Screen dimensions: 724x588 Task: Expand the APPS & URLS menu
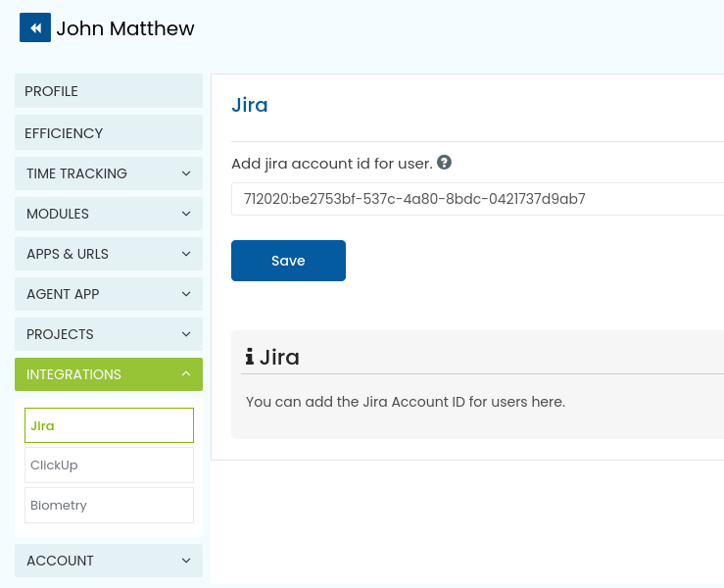109,254
